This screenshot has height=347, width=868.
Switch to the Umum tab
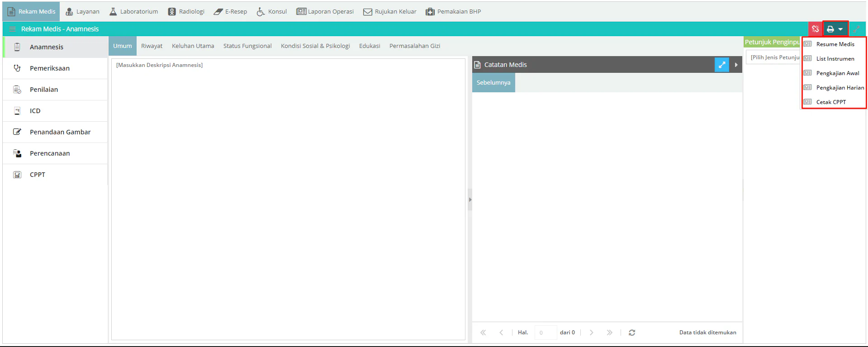(123, 46)
